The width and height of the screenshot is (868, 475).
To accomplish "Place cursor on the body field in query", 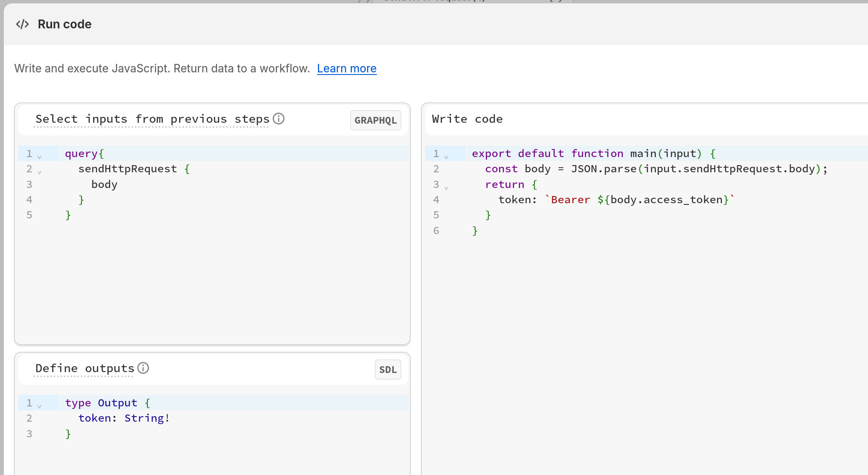I will point(104,184).
